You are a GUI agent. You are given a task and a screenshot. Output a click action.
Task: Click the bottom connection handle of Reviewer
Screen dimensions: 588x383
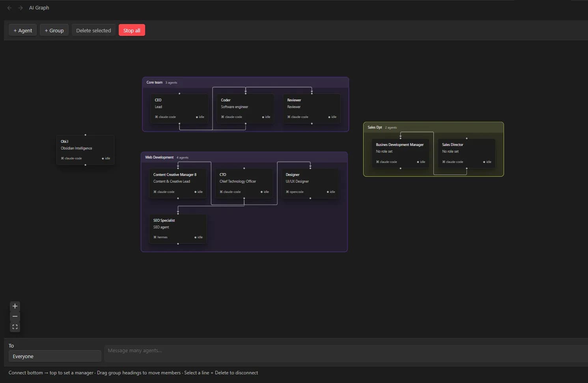tap(312, 123)
